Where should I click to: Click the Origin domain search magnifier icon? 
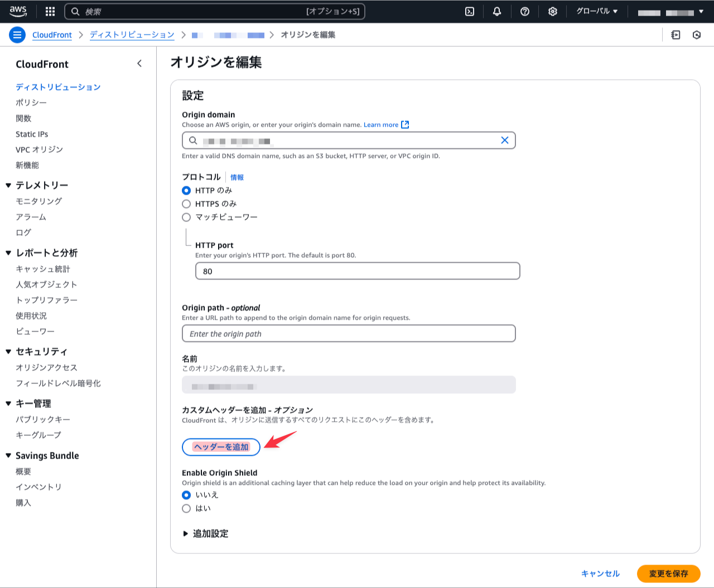[x=193, y=141]
